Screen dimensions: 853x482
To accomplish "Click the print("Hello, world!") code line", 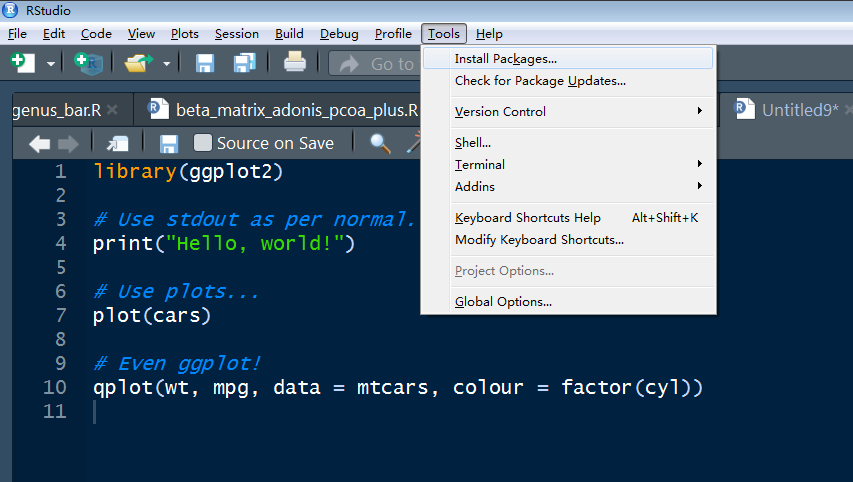I will (224, 243).
